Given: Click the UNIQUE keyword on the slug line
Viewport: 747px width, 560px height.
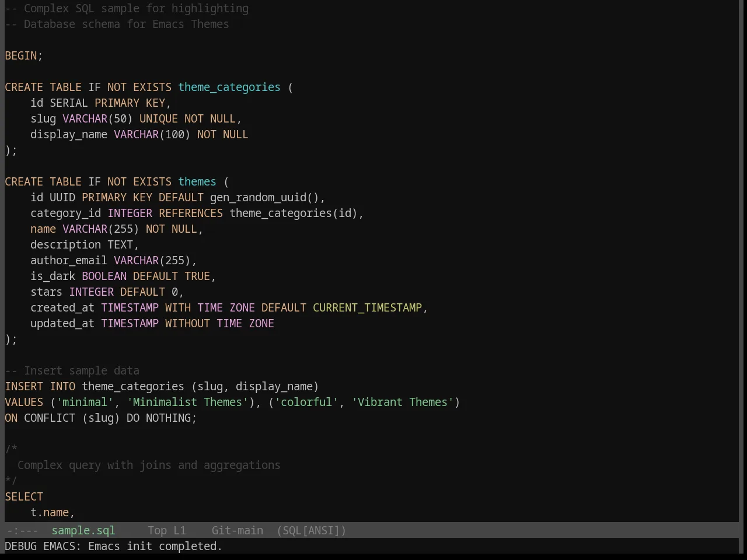Looking at the screenshot, I should tap(159, 118).
